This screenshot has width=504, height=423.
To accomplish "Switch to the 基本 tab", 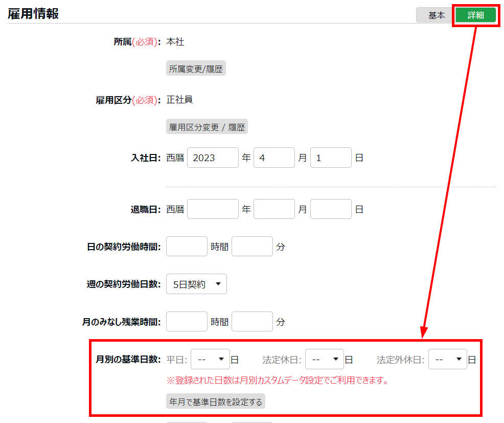I will pos(436,15).
